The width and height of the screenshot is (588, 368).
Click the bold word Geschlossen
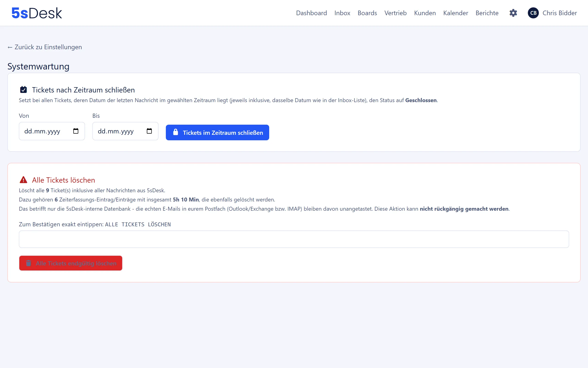tap(421, 100)
